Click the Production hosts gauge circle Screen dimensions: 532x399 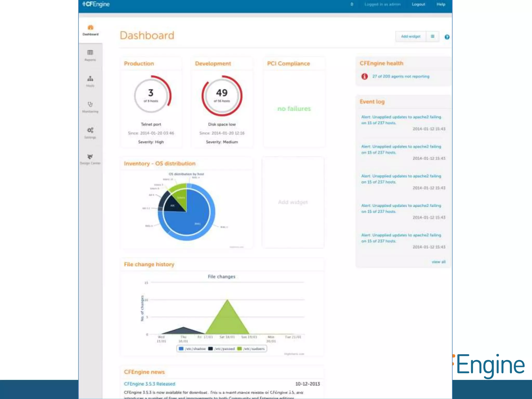(151, 96)
